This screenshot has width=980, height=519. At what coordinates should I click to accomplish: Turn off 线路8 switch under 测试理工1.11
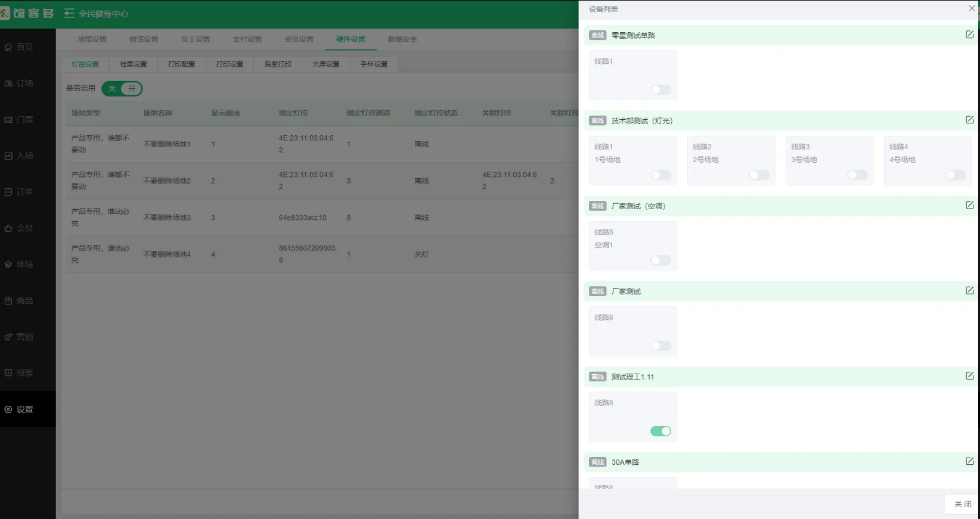(660, 431)
